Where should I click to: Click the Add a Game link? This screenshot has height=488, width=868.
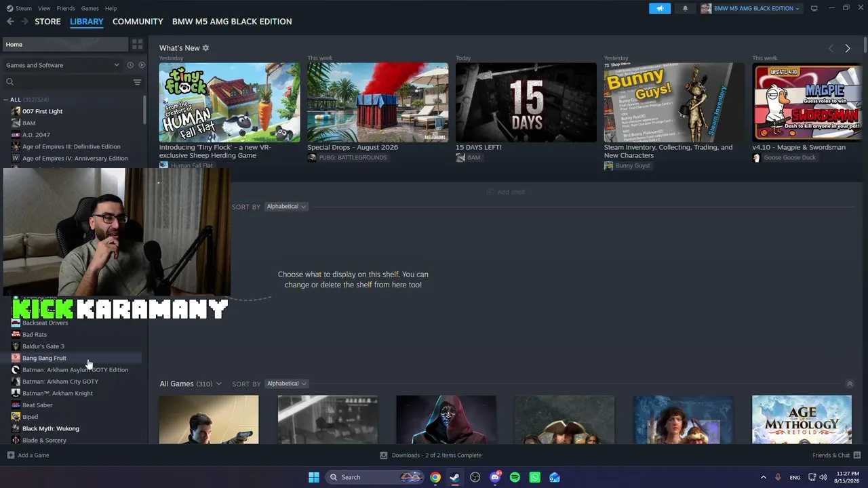(33, 455)
